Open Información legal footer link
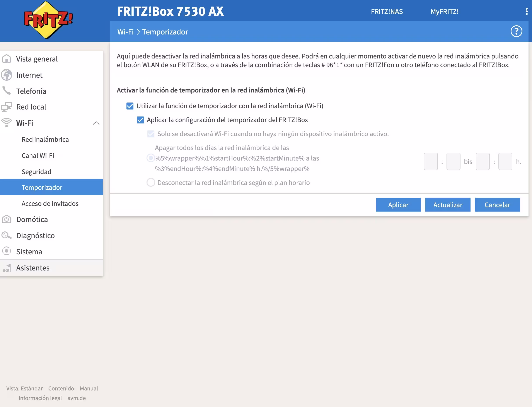Screen dimensions: 532x407 [40, 398]
